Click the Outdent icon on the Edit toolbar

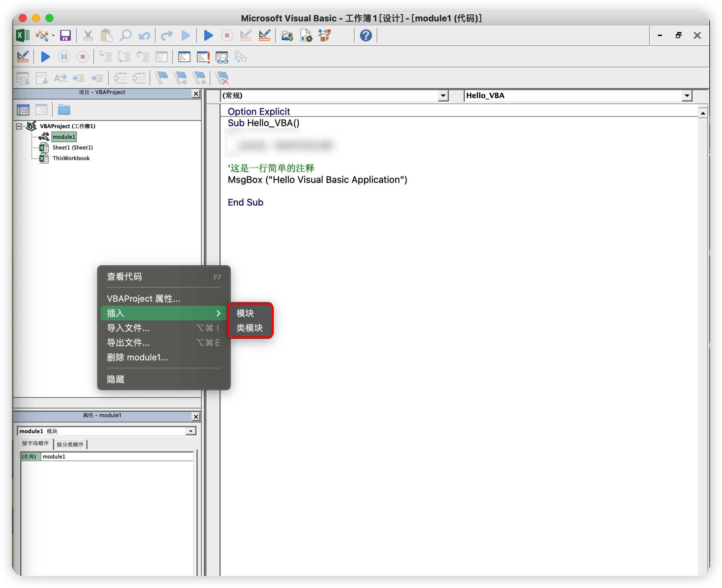(97, 78)
